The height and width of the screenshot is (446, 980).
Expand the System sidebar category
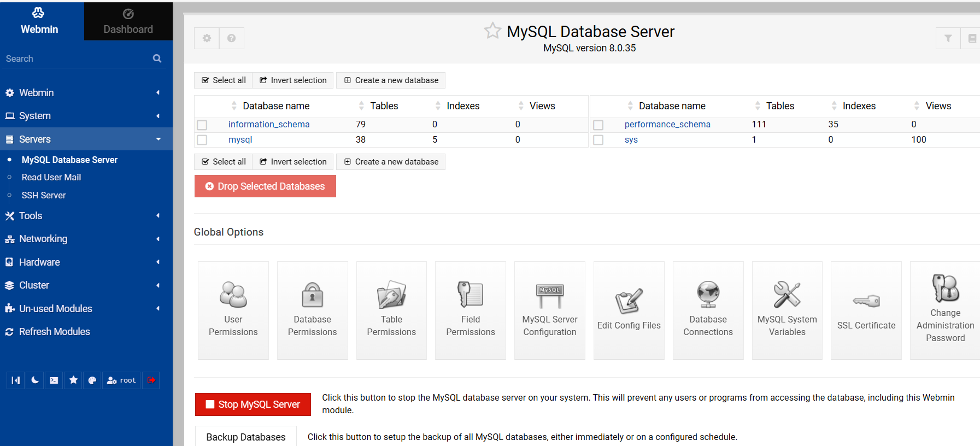86,116
